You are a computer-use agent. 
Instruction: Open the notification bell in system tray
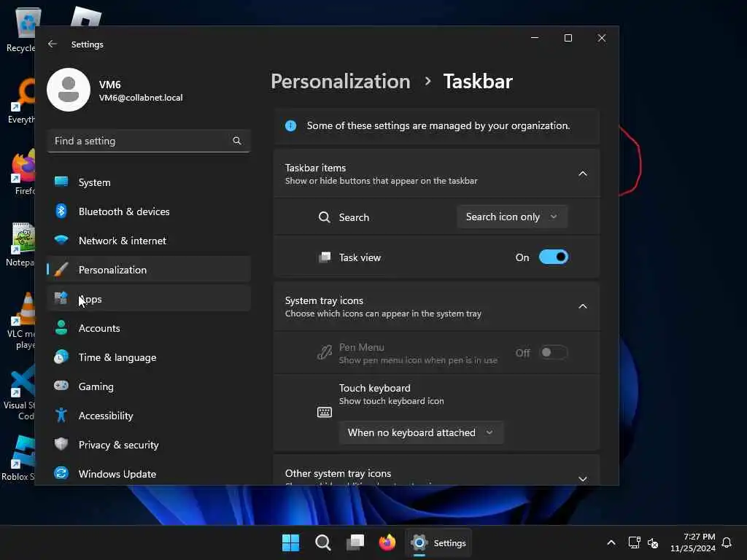(x=727, y=542)
